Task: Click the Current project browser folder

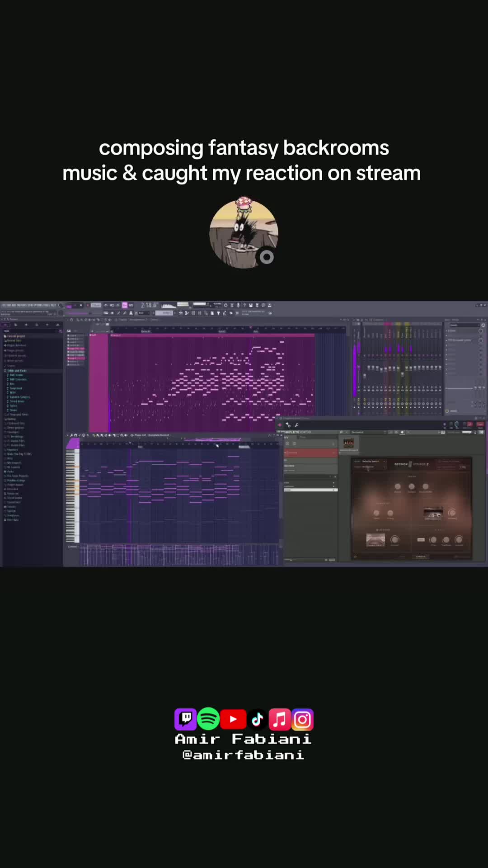Action: (16, 336)
